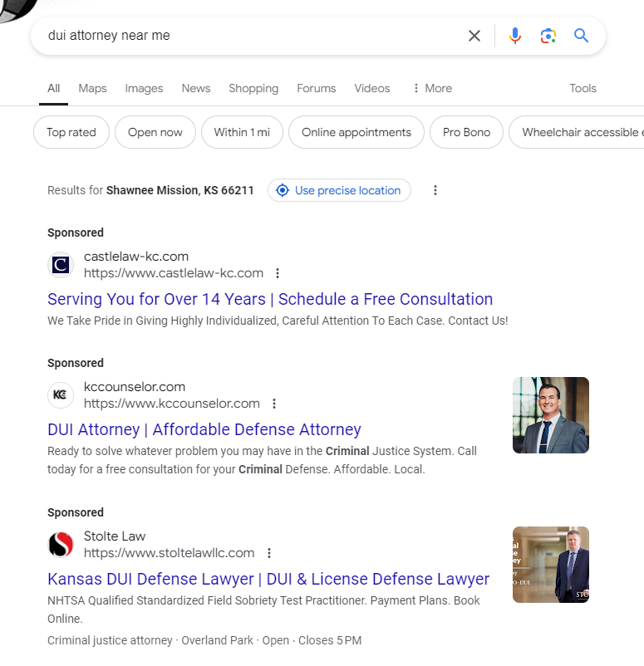Open ad options for kccounselor.com
The image size is (644, 666).
(274, 404)
